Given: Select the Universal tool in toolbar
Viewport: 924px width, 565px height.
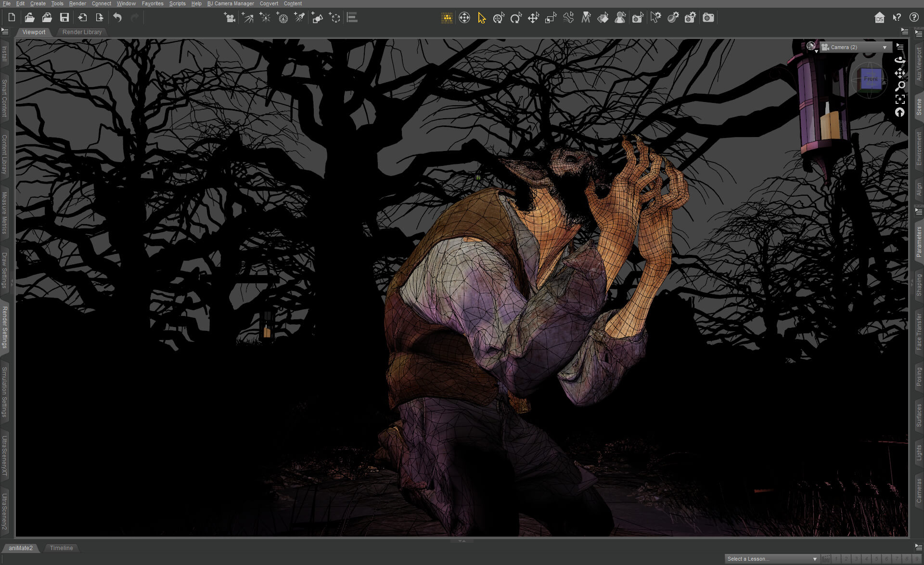Looking at the screenshot, I should click(x=499, y=18).
